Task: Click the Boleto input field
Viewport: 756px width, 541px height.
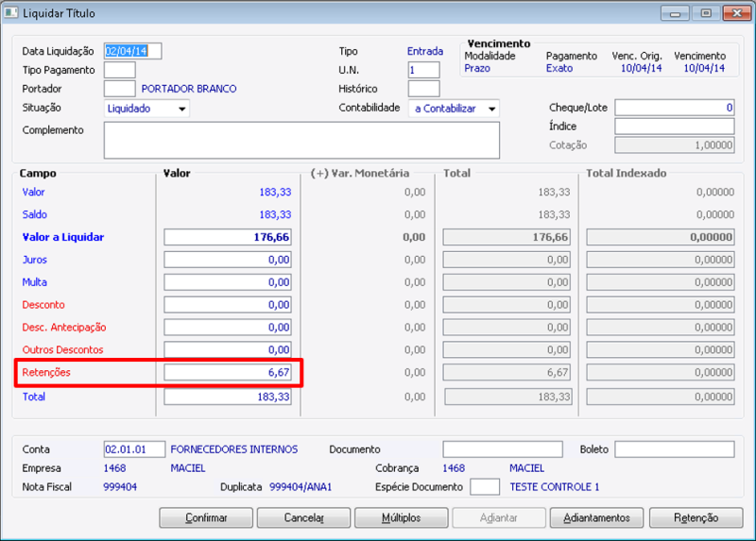Action: (x=674, y=449)
